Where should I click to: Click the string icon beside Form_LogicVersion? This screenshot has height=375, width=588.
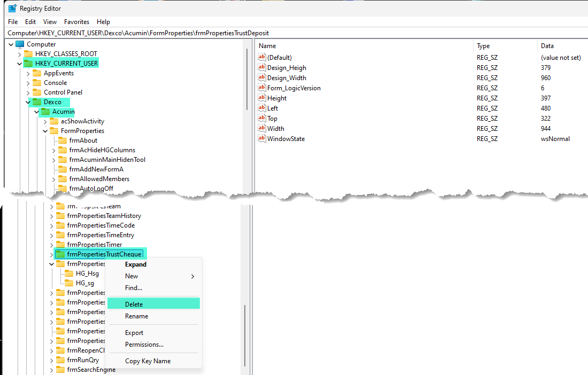point(262,88)
